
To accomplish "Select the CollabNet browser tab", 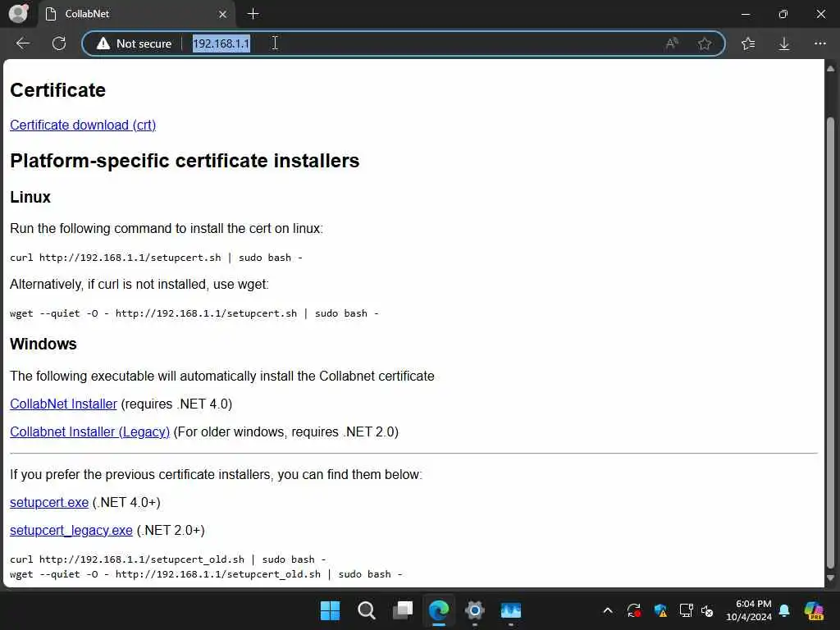I will 136,14.
